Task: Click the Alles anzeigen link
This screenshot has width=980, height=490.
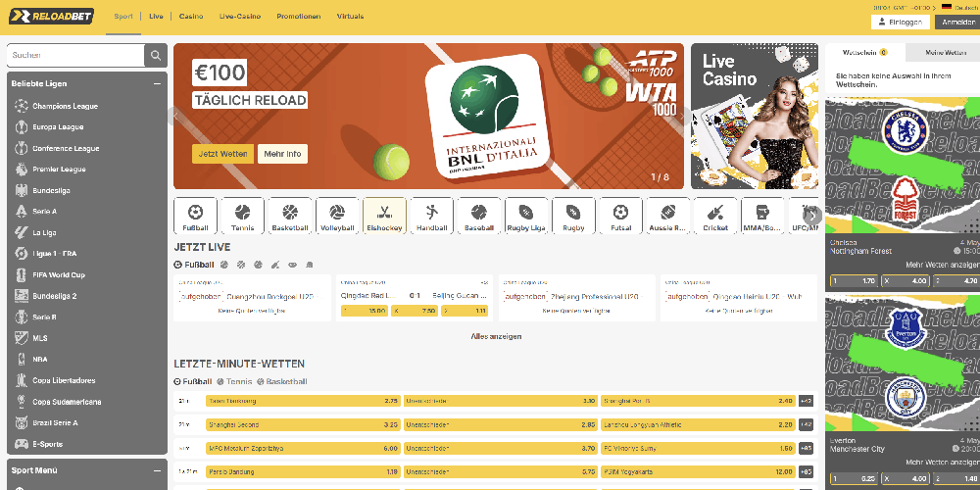Action: tap(496, 337)
